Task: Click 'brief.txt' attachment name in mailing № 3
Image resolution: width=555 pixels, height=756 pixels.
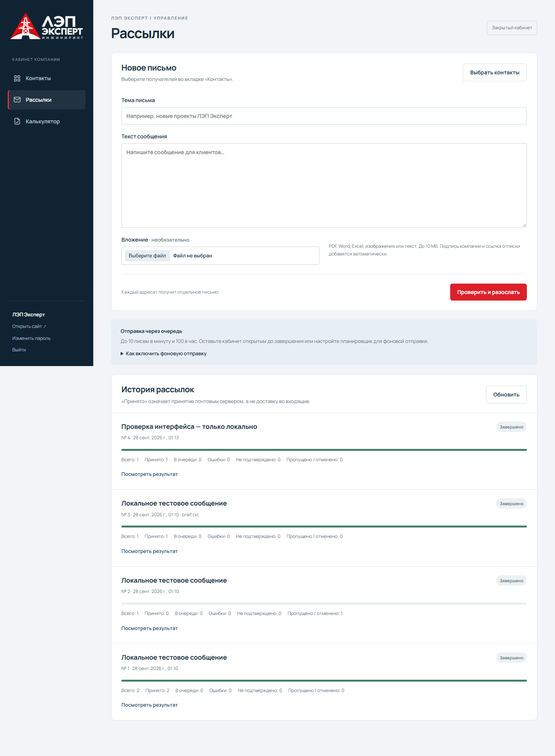Action: pyautogui.click(x=190, y=515)
